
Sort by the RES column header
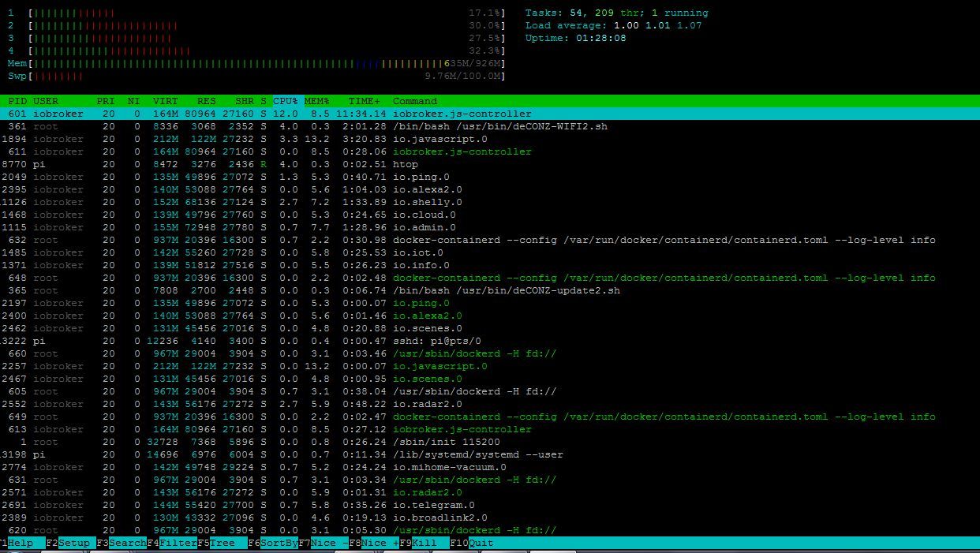tap(207, 101)
